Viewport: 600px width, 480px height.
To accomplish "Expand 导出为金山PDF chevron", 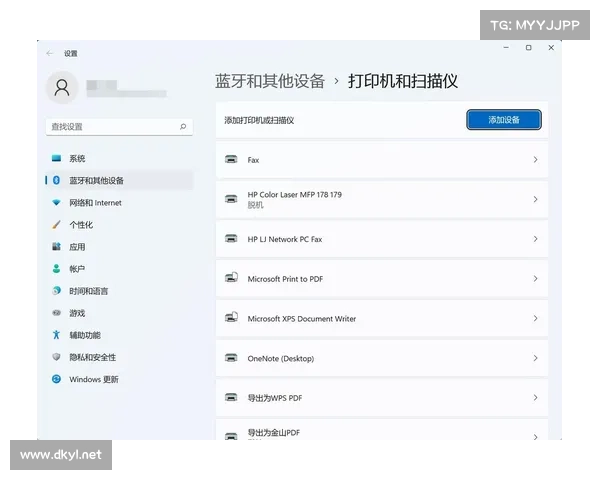I will 535,437.
